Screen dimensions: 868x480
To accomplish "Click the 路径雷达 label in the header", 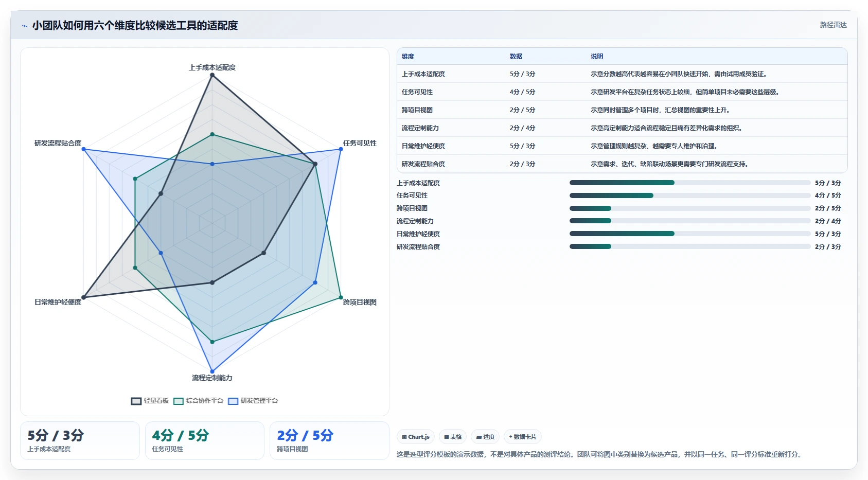I will 833,25.
